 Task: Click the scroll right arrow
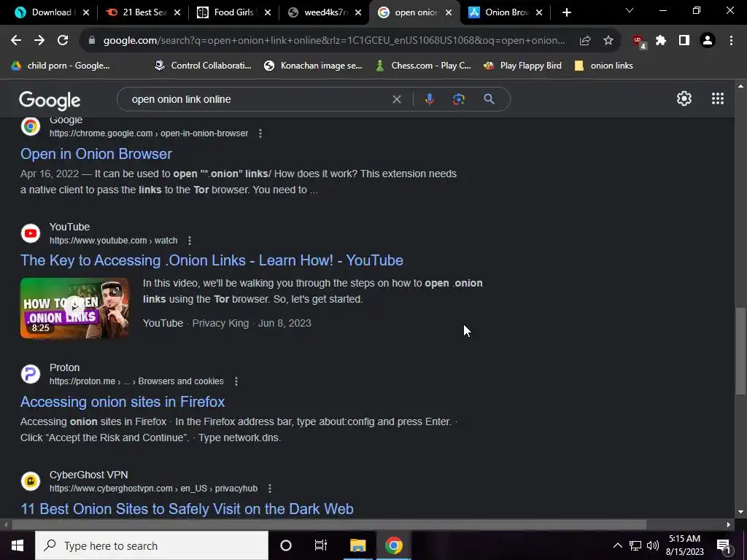(729, 525)
